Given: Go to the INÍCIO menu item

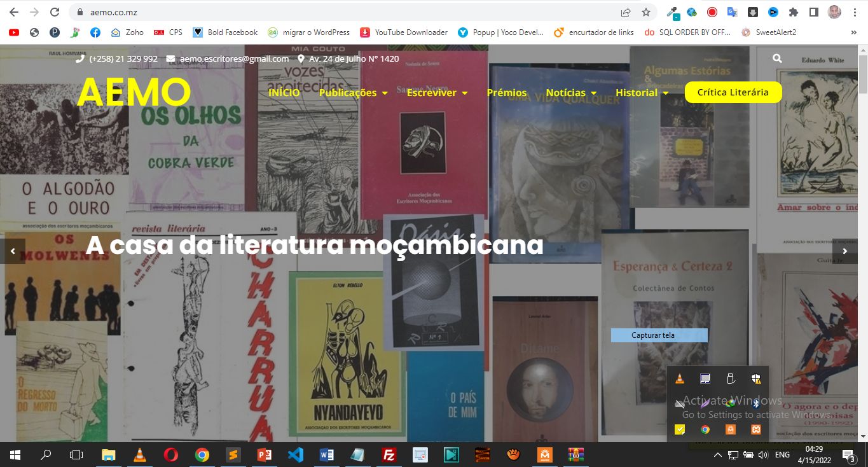Looking at the screenshot, I should click(284, 92).
